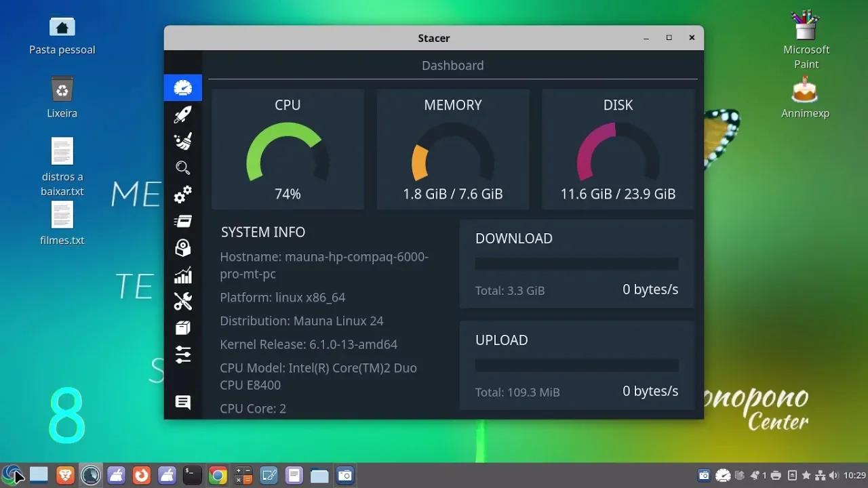
Task: Open Google Chrome from the taskbar
Action: [x=218, y=475]
